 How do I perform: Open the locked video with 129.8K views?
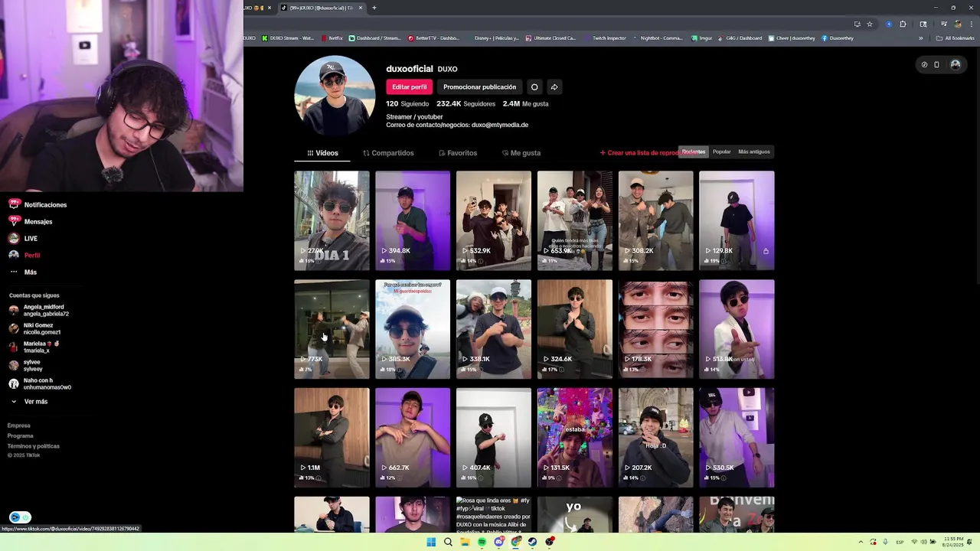click(x=737, y=220)
